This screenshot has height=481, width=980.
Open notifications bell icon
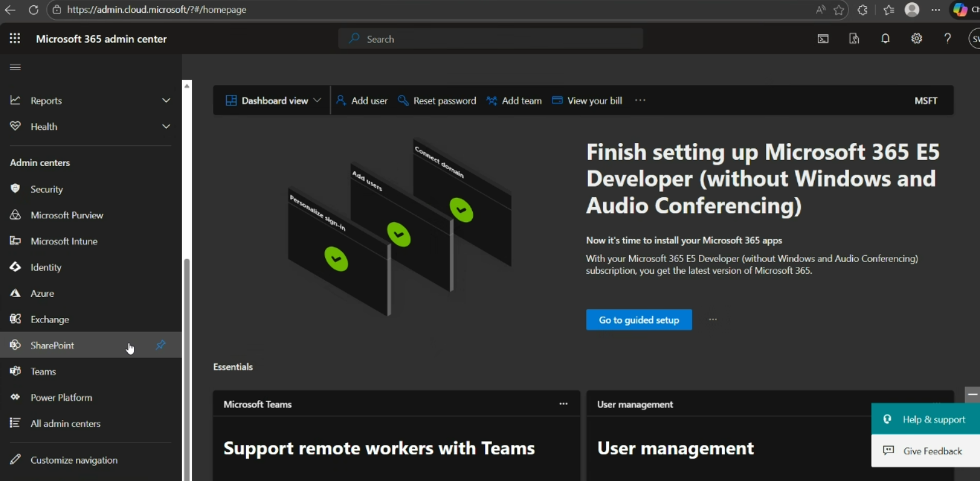(885, 39)
